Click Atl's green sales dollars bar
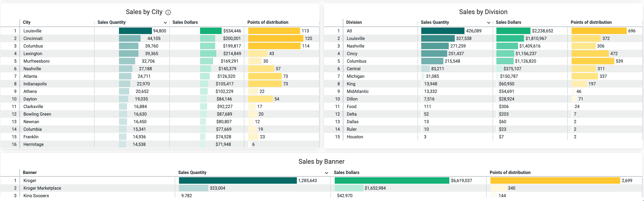This screenshot has width=644, height=201. coord(513,31)
